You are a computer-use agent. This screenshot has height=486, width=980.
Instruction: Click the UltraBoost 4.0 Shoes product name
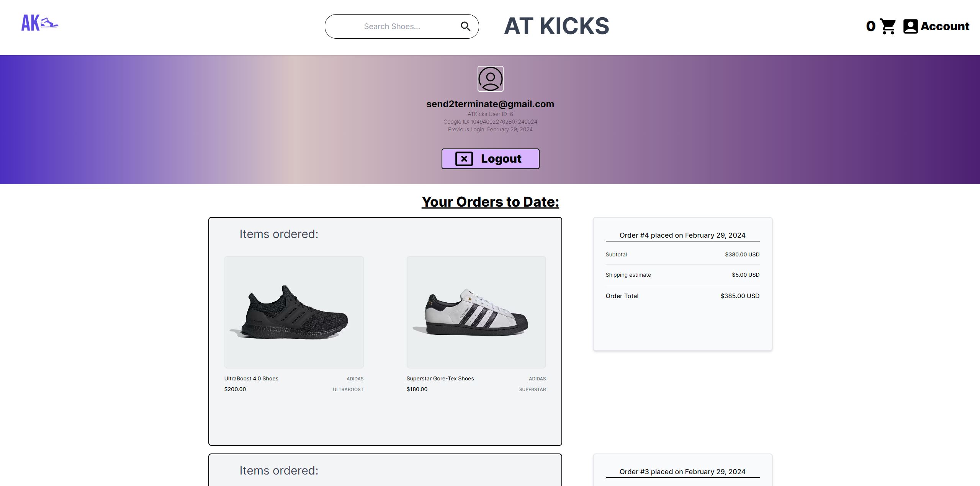coord(251,378)
